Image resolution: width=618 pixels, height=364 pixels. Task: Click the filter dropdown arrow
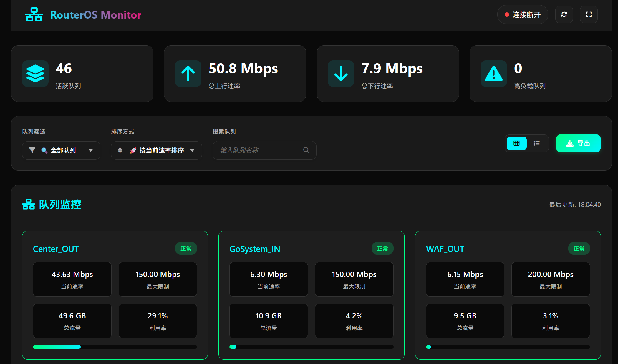91,150
